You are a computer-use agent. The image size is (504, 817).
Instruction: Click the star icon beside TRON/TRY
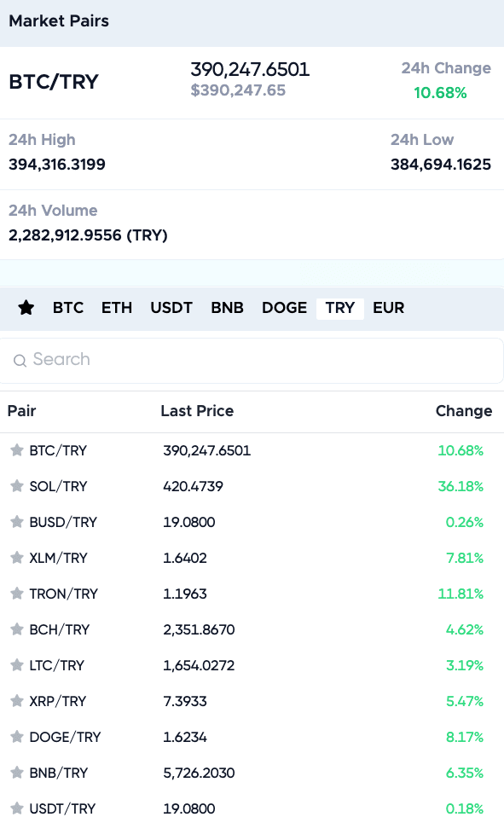17,594
